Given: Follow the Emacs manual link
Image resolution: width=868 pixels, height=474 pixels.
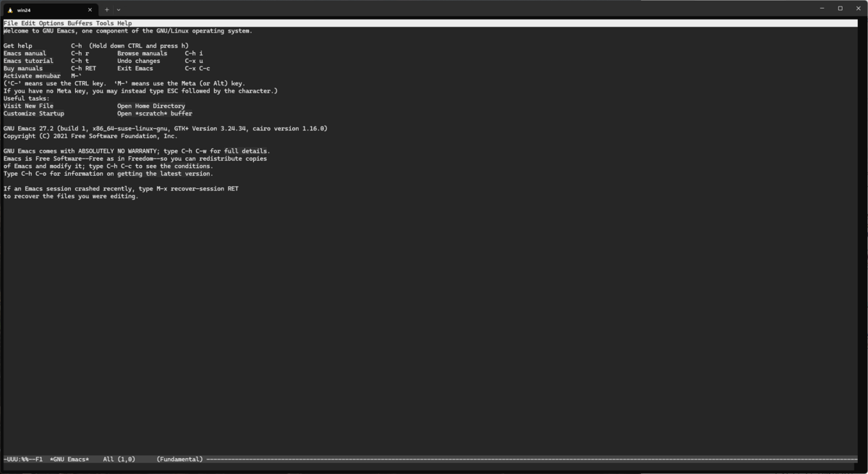Looking at the screenshot, I should point(25,54).
